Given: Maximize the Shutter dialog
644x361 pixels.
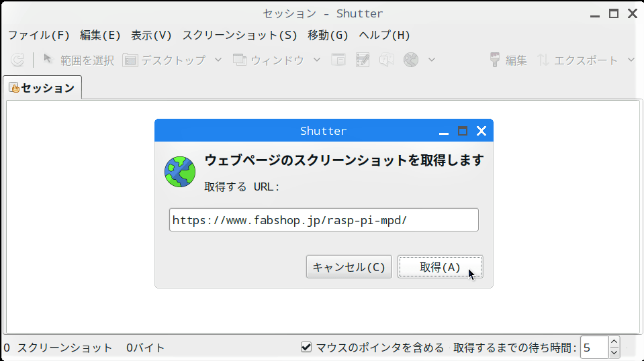Looking at the screenshot, I should 463,131.
